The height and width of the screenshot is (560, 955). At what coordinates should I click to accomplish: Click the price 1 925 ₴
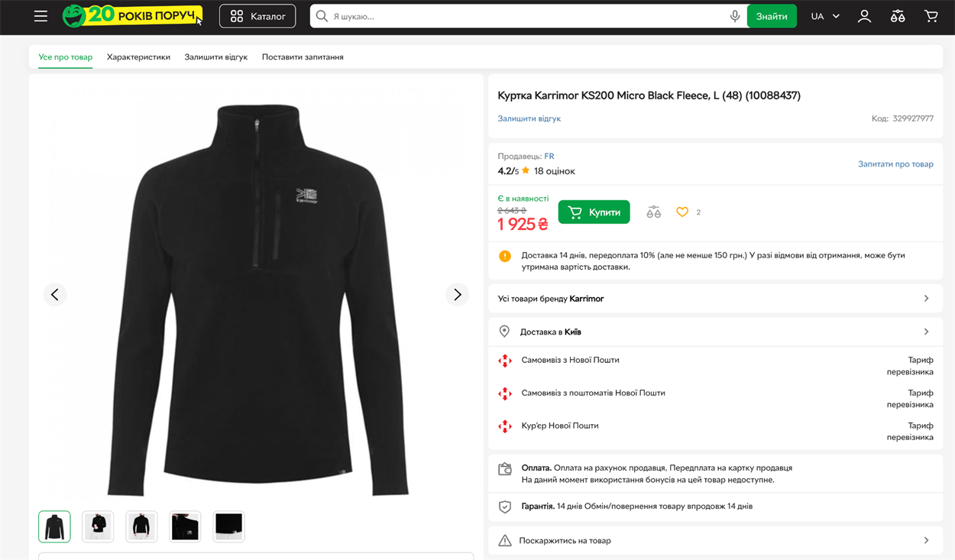523,224
